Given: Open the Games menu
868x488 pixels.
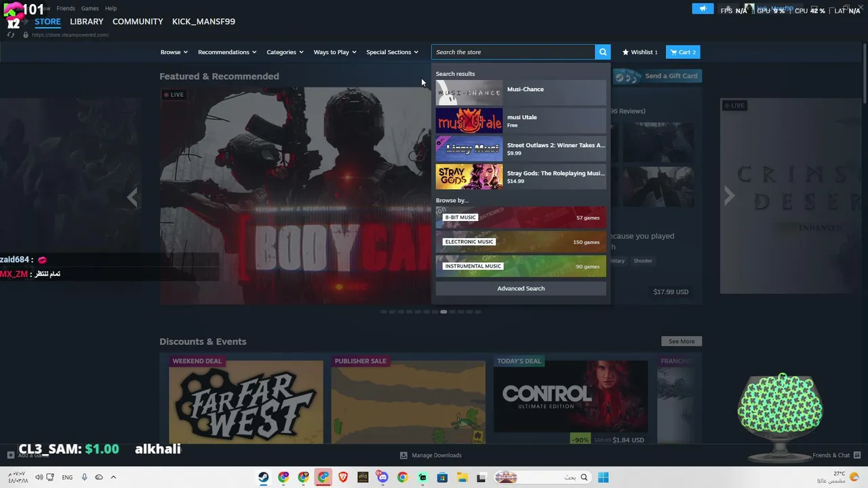Looking at the screenshot, I should [90, 8].
